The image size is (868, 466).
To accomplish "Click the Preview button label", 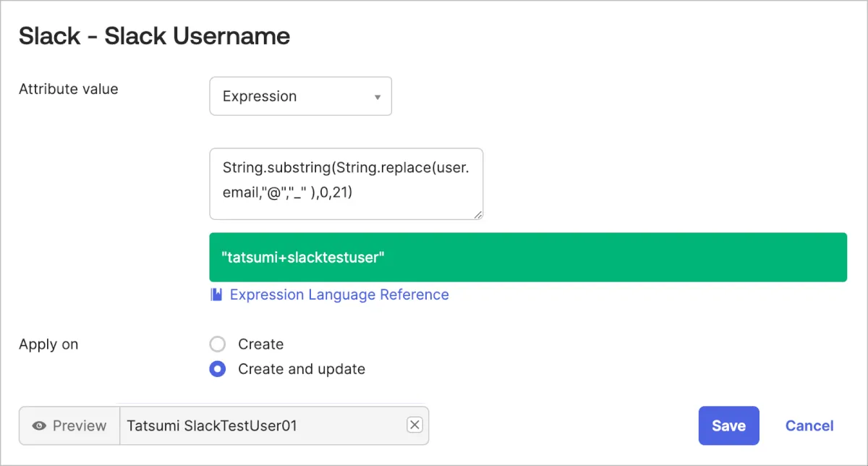I will pos(79,425).
